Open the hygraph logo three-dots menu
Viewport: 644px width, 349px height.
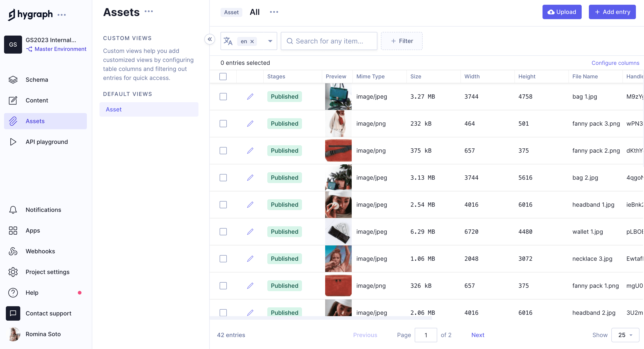61,15
